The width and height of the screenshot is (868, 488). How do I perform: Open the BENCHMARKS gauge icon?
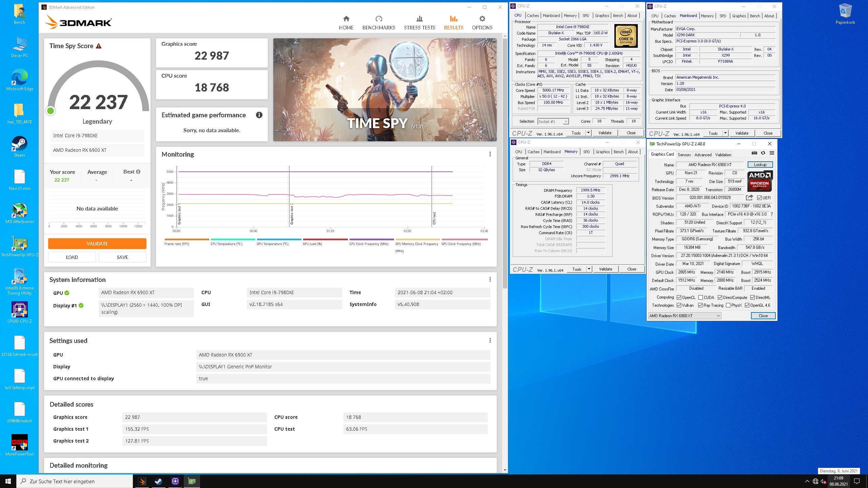tap(379, 19)
